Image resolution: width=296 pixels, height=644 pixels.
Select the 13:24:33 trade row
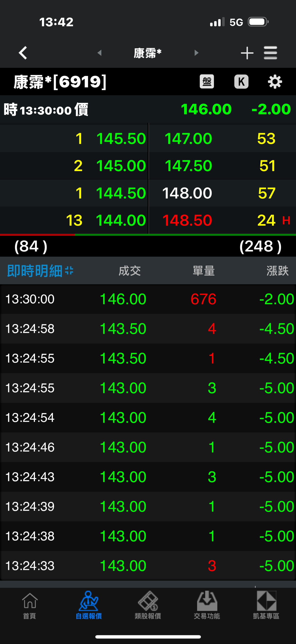(148, 566)
